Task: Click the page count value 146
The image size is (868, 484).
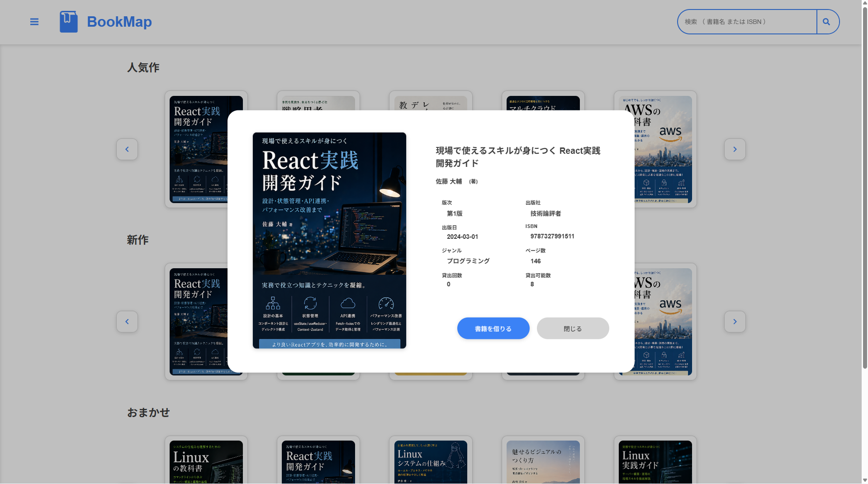Action: tap(536, 261)
